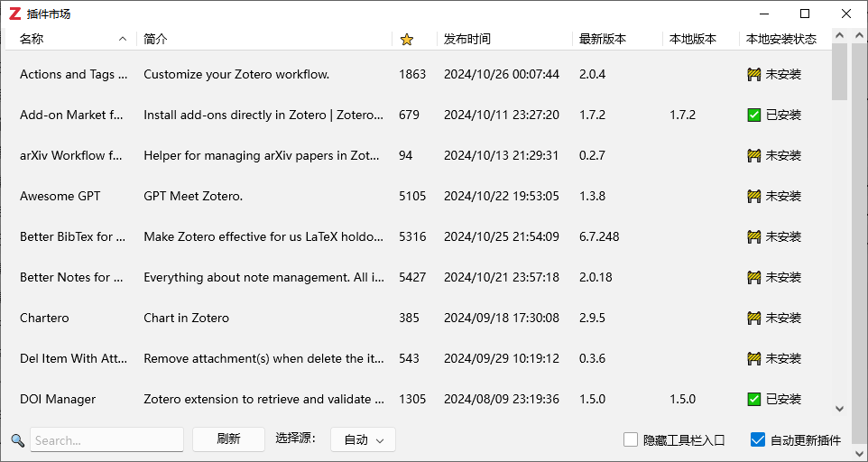Click star count 94 for arXiv Workflow
The height and width of the screenshot is (462, 868).
pos(406,155)
